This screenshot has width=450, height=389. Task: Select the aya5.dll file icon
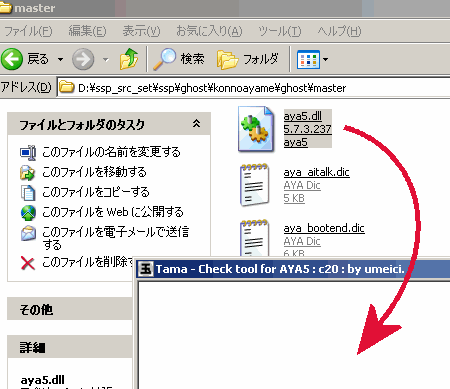[256, 129]
